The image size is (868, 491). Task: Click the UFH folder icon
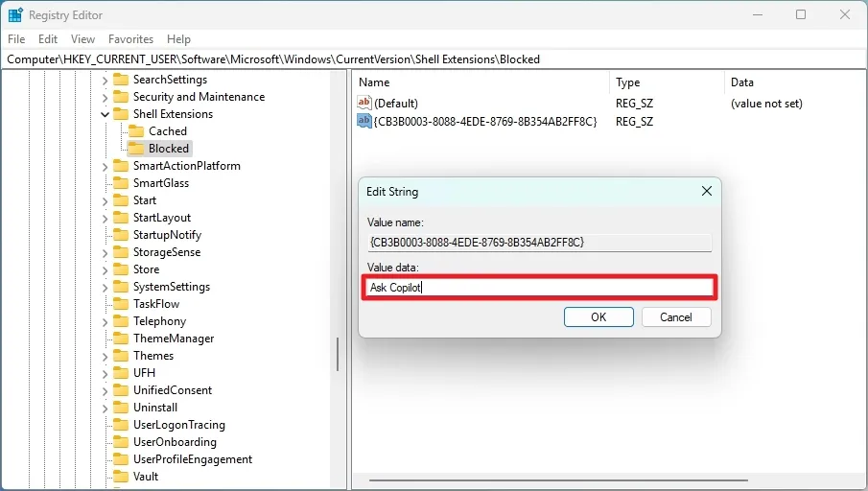point(121,373)
